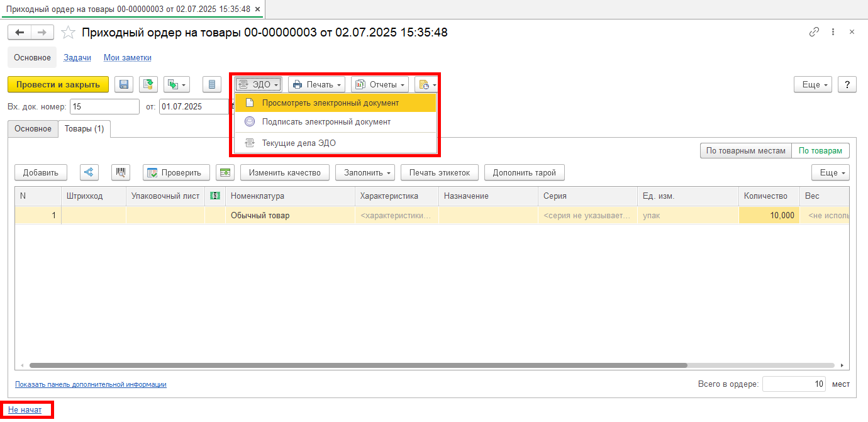Screen dimensions: 868x422
Task: Toggle view По товарным местам
Action: click(x=745, y=151)
